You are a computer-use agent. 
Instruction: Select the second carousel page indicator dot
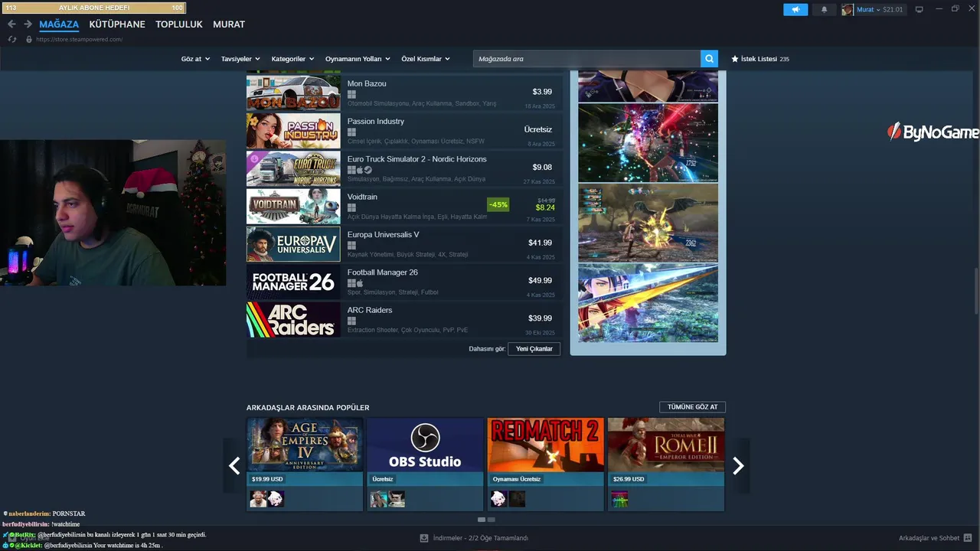(492, 520)
